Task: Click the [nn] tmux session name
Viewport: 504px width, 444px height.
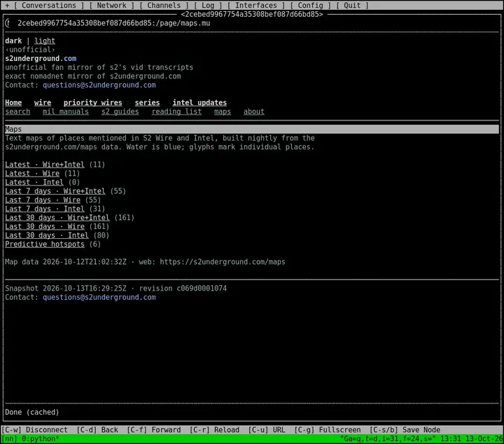Action: (9, 439)
